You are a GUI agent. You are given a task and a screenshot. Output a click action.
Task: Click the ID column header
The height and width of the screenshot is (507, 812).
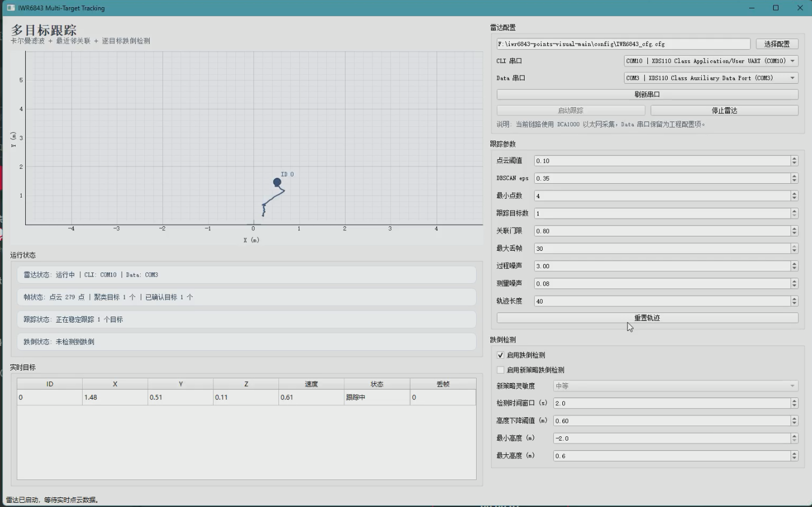pos(50,384)
